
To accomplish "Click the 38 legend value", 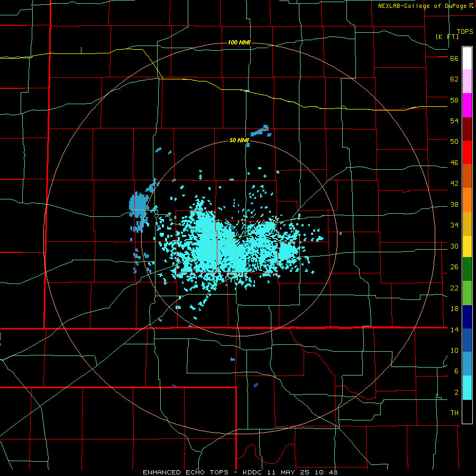I will (x=454, y=204).
